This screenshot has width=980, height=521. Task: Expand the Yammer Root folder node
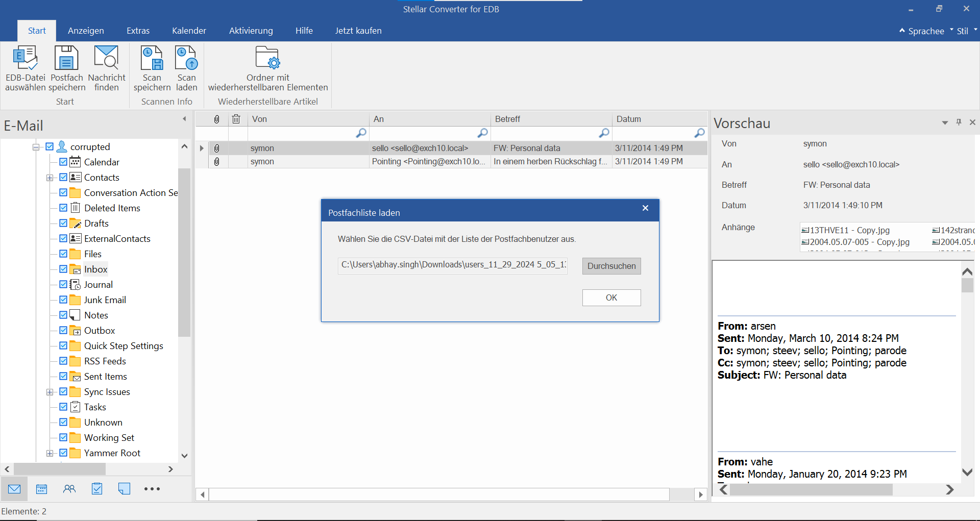tap(50, 453)
